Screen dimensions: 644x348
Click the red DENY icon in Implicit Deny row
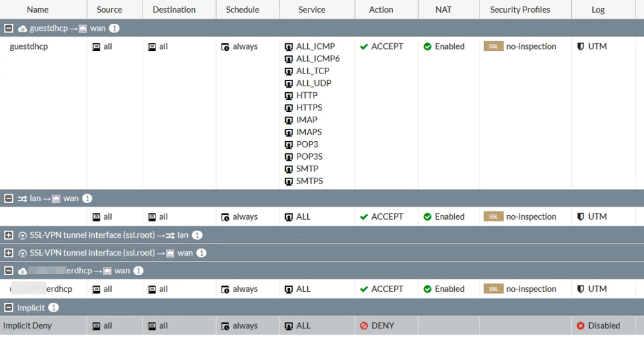[364, 326]
